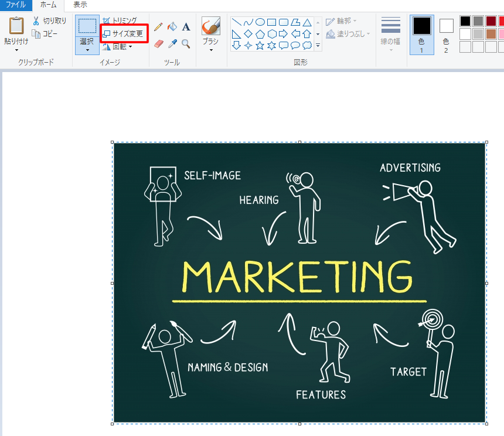
Task: Pick the Fill with color bucket tool
Action: tap(172, 27)
